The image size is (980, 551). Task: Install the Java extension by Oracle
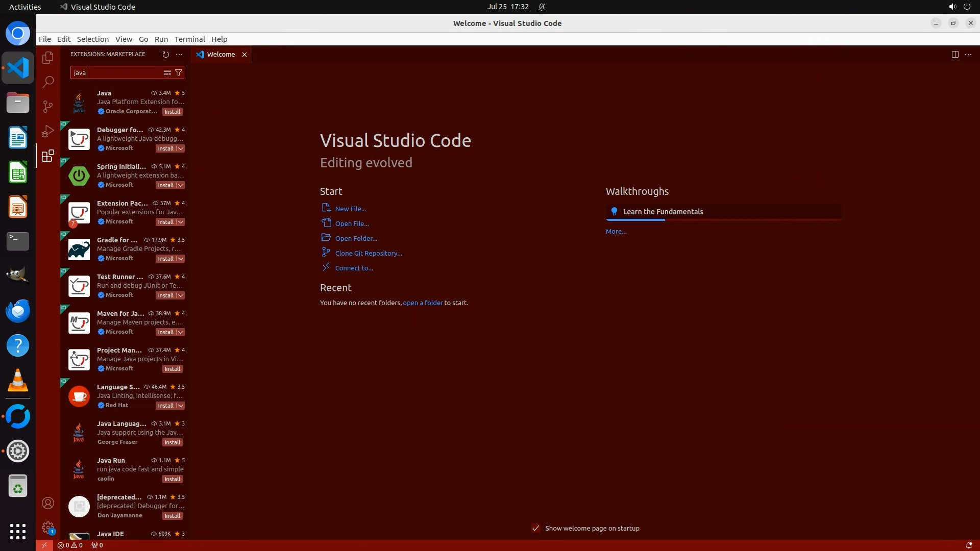click(x=172, y=112)
